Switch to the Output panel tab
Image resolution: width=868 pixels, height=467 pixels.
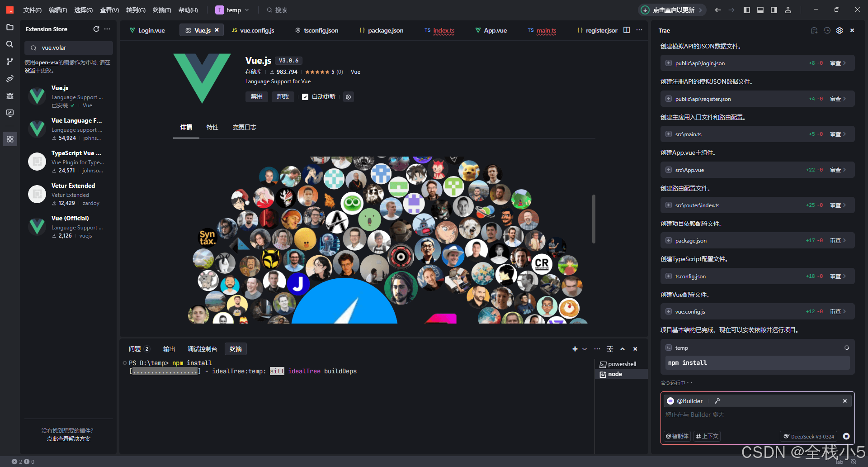(x=169, y=349)
